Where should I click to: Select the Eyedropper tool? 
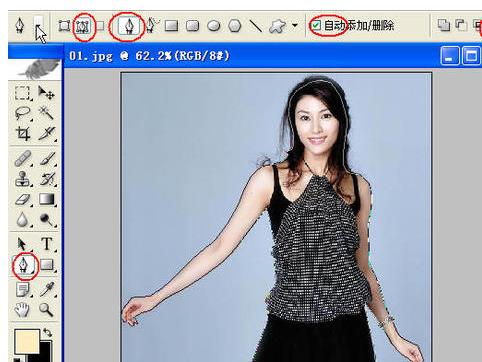(x=47, y=289)
